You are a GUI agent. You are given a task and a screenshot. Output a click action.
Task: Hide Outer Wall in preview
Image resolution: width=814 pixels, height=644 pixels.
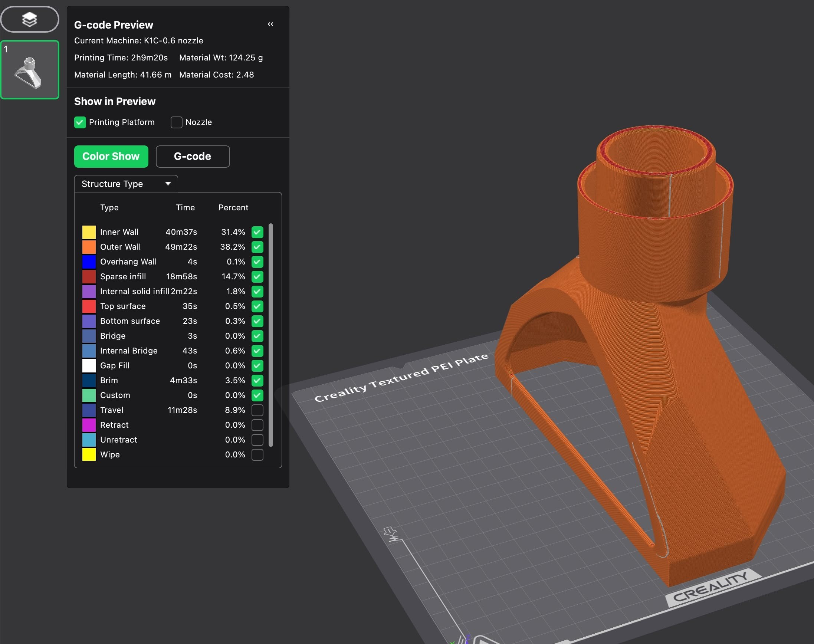(257, 247)
